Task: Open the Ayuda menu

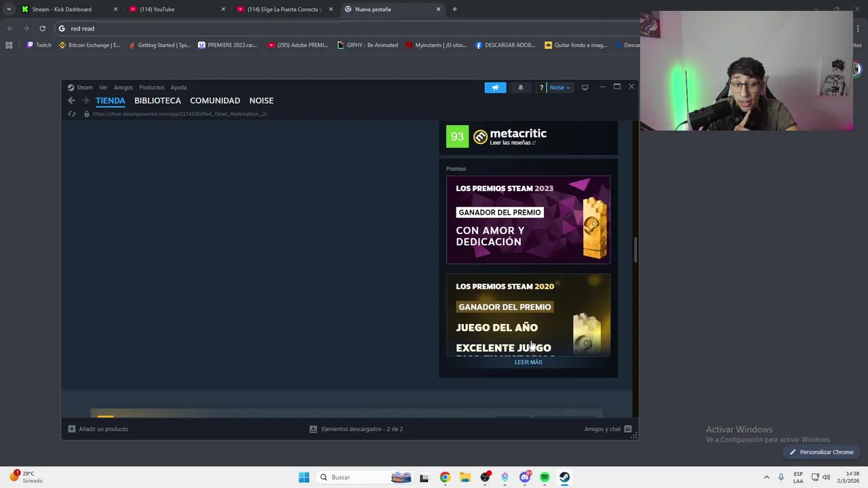Action: (178, 87)
